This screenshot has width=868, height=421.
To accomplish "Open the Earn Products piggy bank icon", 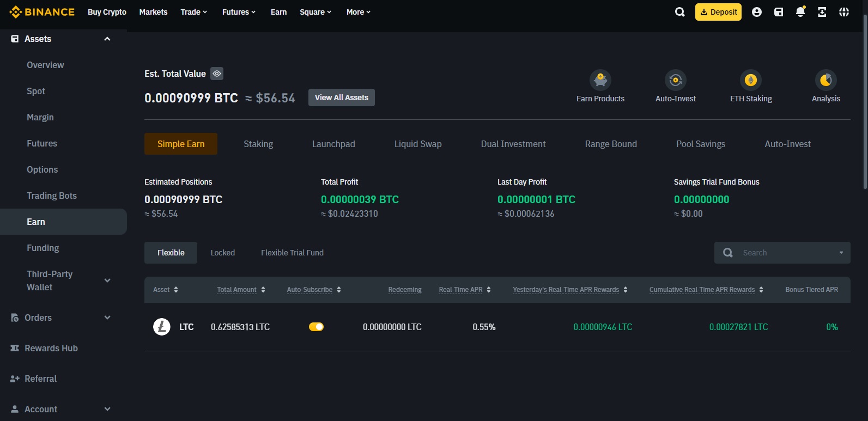I will tap(600, 81).
